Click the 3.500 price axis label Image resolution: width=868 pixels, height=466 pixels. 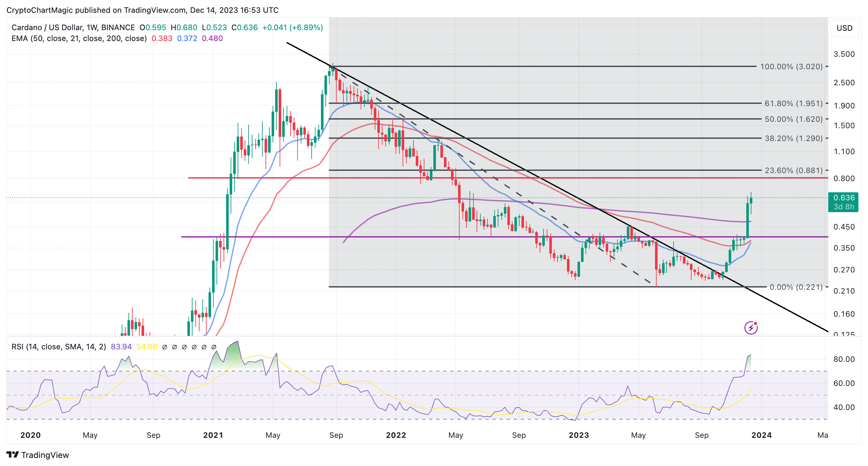click(844, 54)
